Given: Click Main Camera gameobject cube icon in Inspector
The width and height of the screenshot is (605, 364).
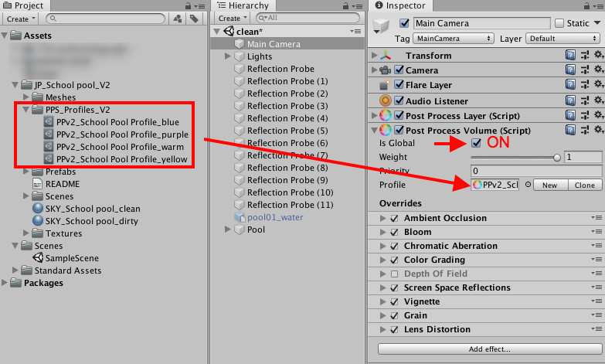Looking at the screenshot, I should 381,26.
